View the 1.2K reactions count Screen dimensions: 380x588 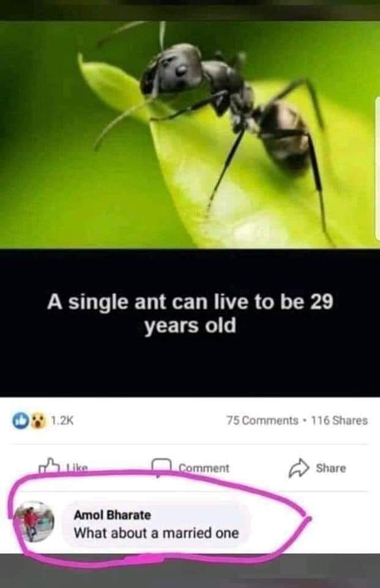(x=62, y=421)
